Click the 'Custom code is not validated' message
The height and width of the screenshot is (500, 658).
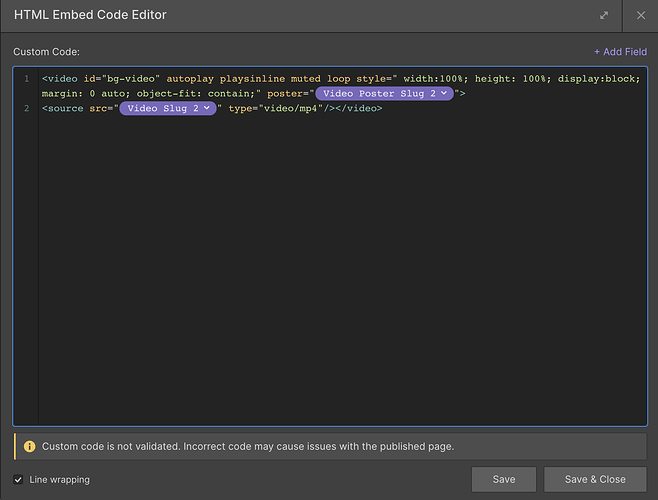coord(248,446)
